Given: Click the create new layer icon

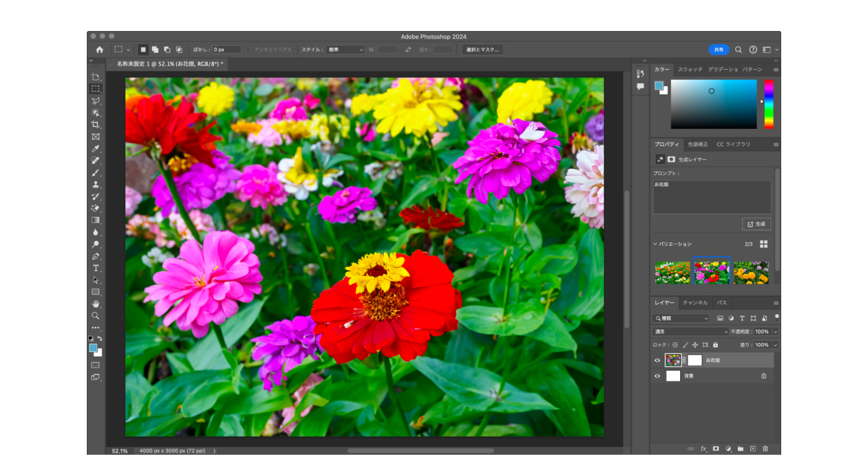Looking at the screenshot, I should 753,448.
